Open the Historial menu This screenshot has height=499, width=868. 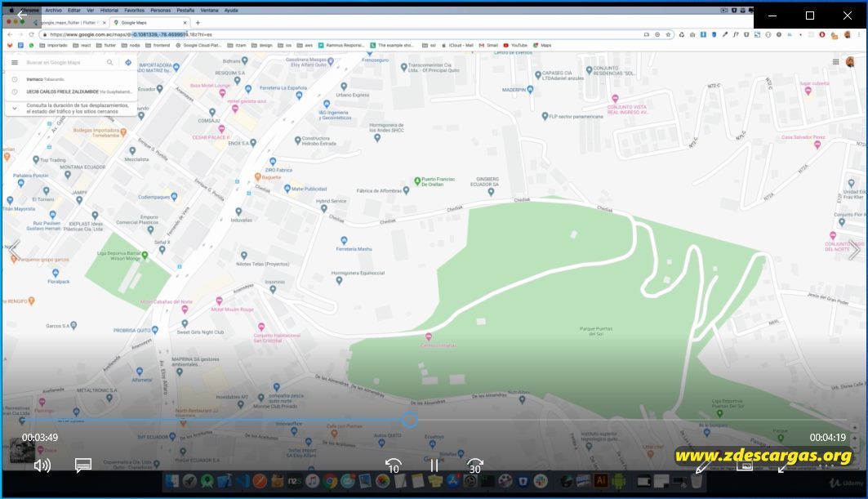[x=109, y=10]
